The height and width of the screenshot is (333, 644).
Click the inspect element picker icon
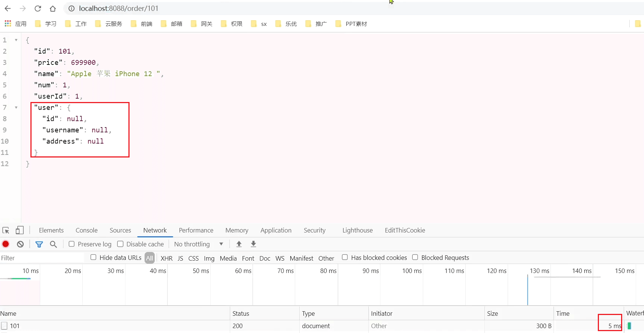[6, 230]
